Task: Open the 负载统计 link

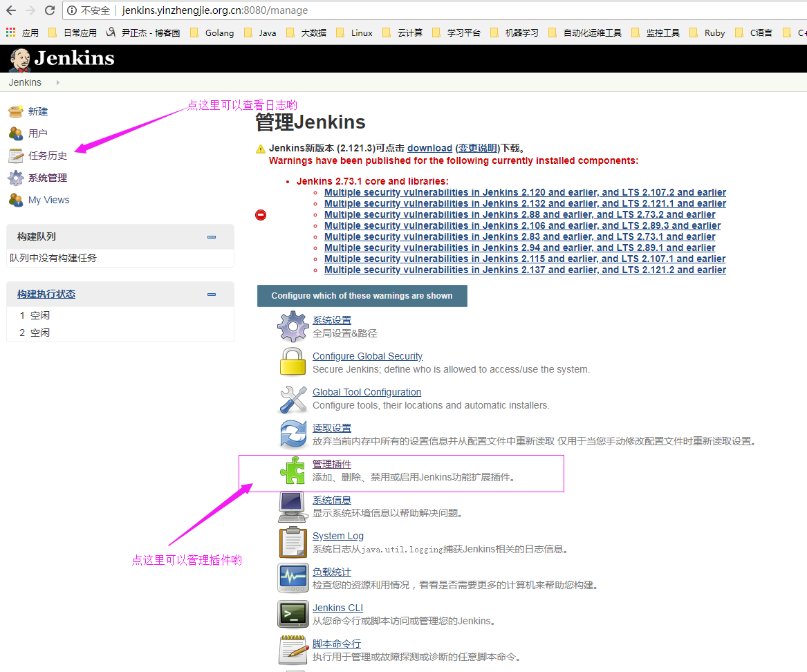Action: click(x=332, y=572)
